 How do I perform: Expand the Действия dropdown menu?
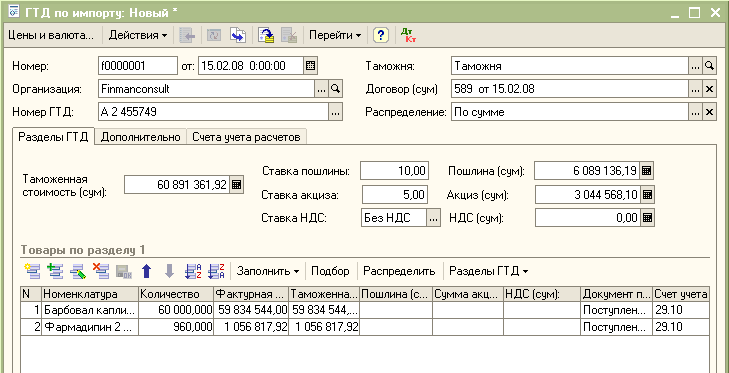(x=138, y=35)
